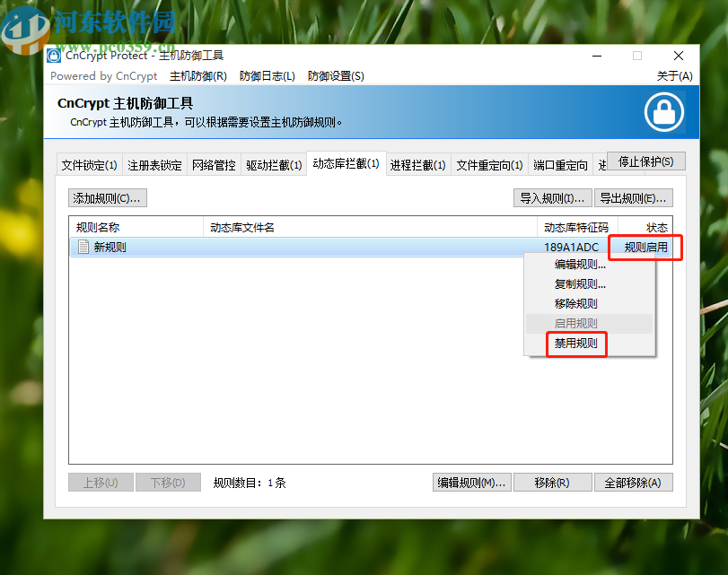Click the 导入规则(I)... button
This screenshot has height=575, width=728.
point(552,198)
